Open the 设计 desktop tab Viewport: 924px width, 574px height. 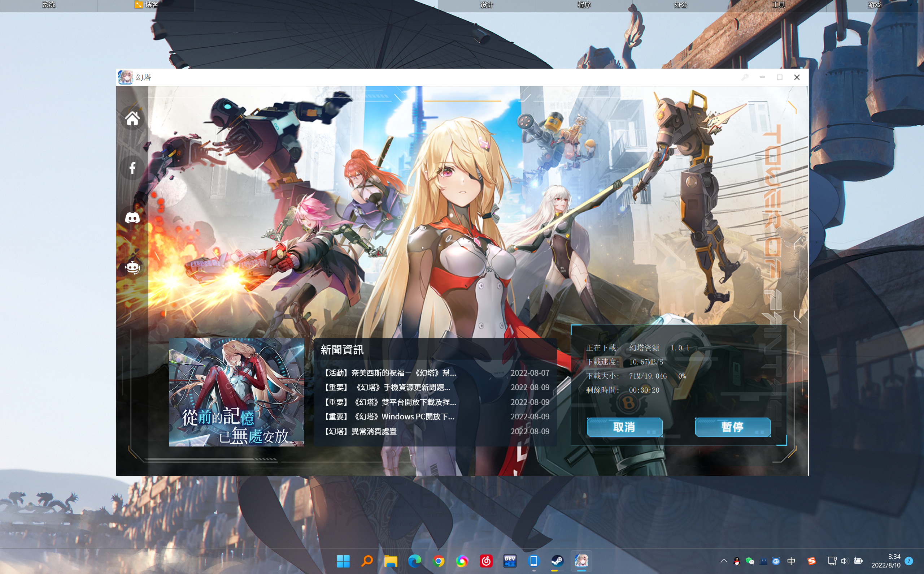(487, 5)
